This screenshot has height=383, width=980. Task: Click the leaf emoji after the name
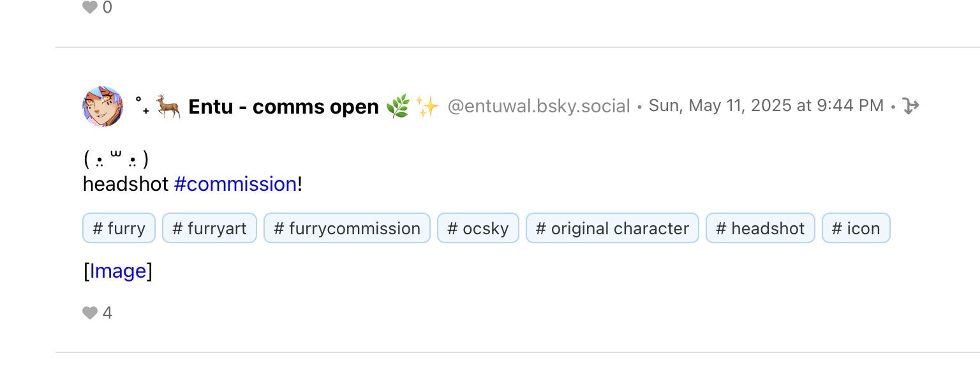click(397, 107)
